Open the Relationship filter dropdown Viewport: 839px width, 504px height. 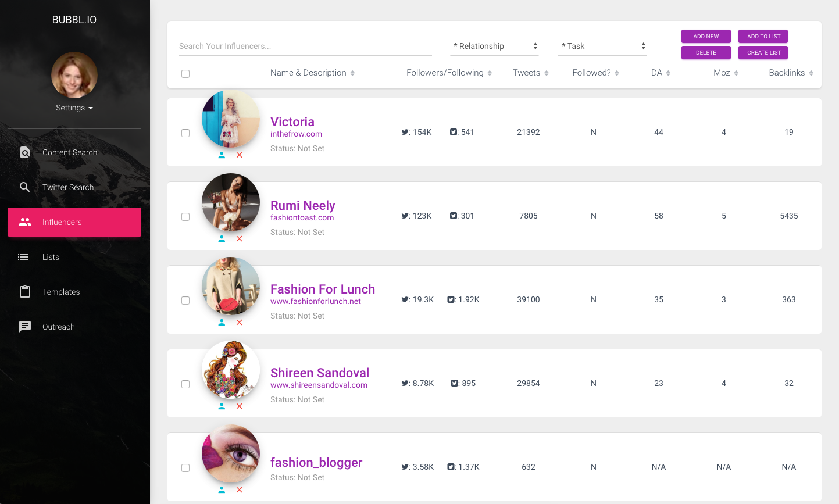495,46
